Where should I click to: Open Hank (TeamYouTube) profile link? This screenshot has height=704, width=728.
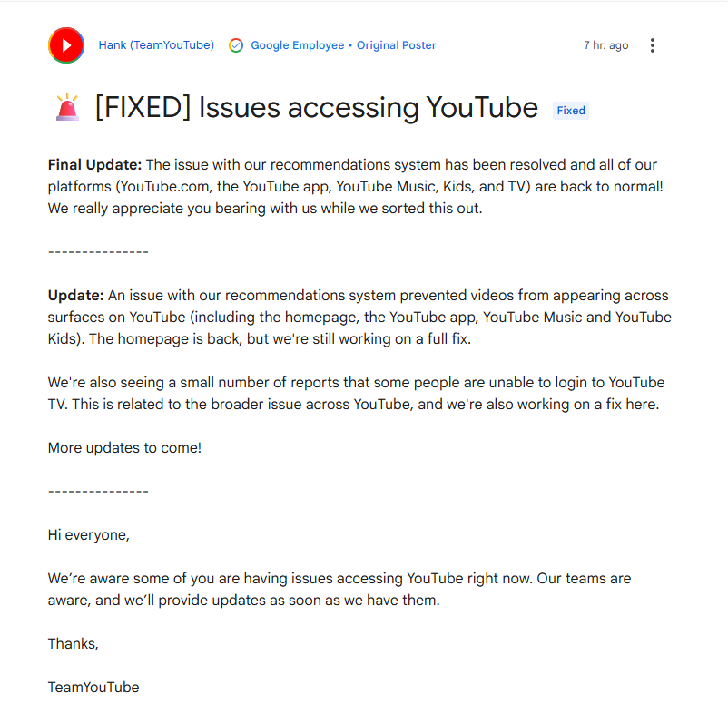[x=156, y=44]
